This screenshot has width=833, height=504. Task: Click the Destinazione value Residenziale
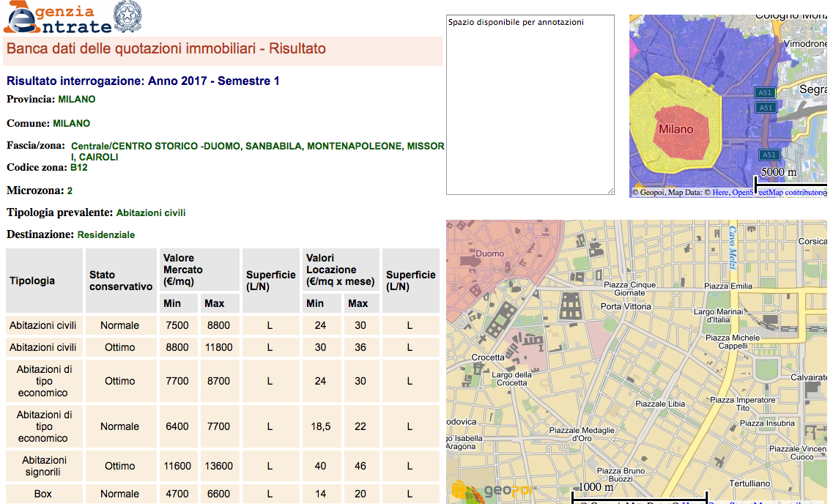tap(106, 234)
